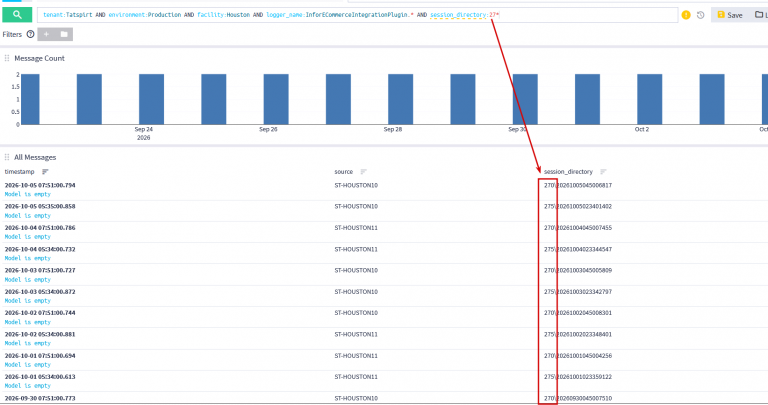Click the Sep 28 axis label on histogram

coord(393,129)
